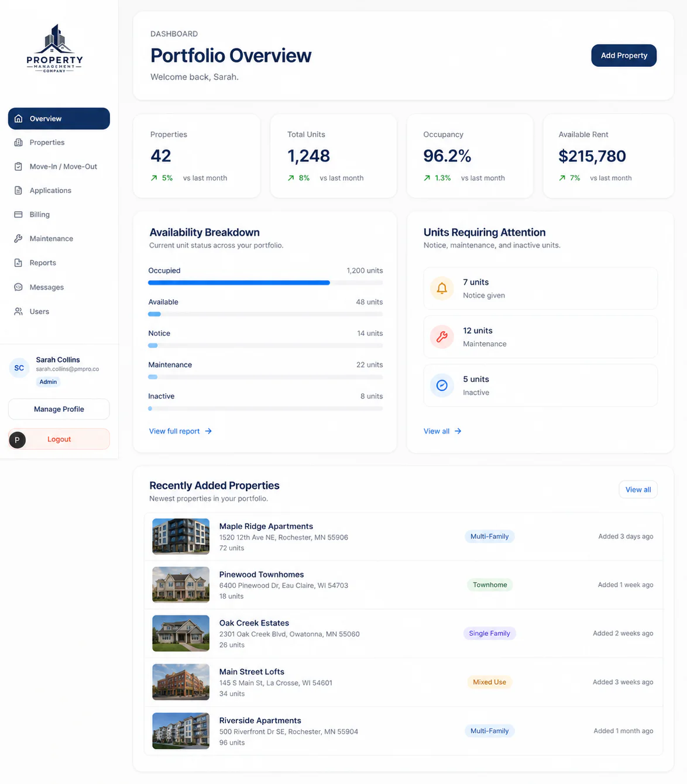Click the green trend arrow on Properties card
Screen dimensions: 687x784
point(154,178)
